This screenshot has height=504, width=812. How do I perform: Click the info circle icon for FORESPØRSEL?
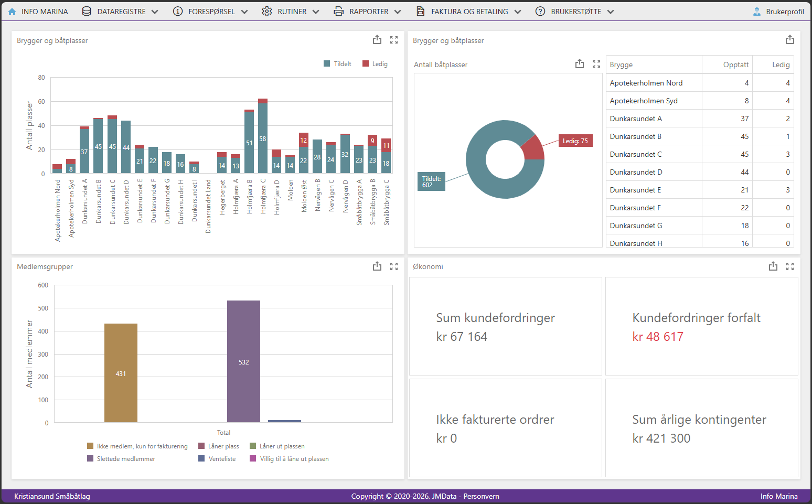click(x=178, y=12)
